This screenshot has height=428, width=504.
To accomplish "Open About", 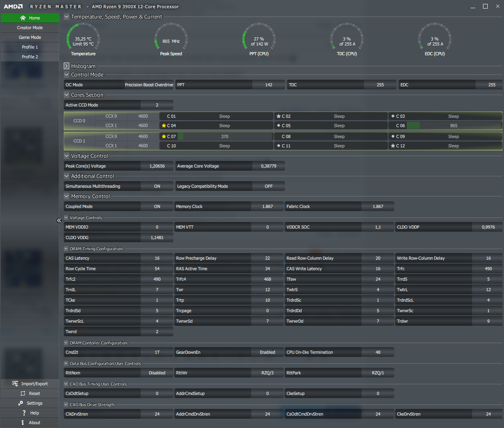I will tap(30, 423).
